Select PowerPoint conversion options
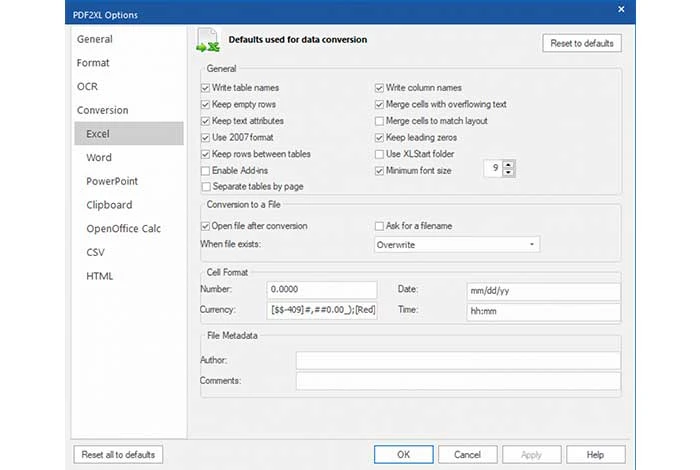This screenshot has height=470, width=700. (x=112, y=181)
